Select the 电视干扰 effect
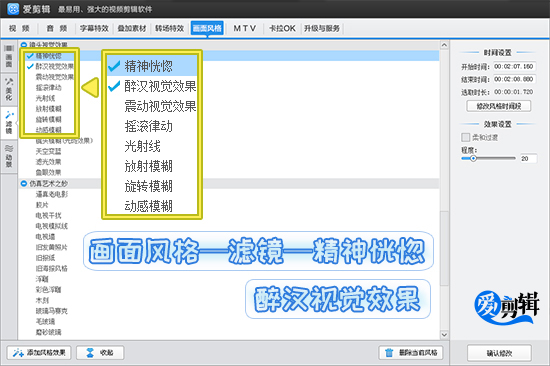The height and width of the screenshot is (366, 550). (x=49, y=215)
